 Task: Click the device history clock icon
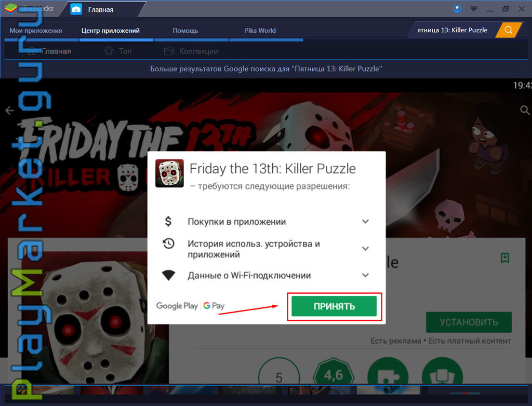tap(168, 243)
